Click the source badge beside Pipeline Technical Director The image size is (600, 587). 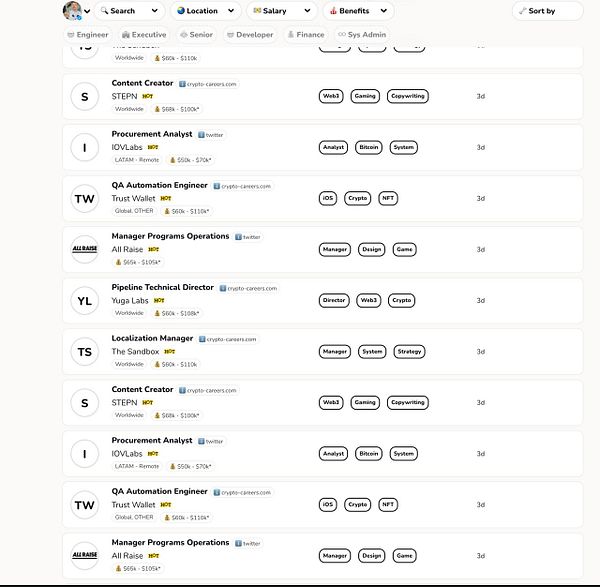248,288
